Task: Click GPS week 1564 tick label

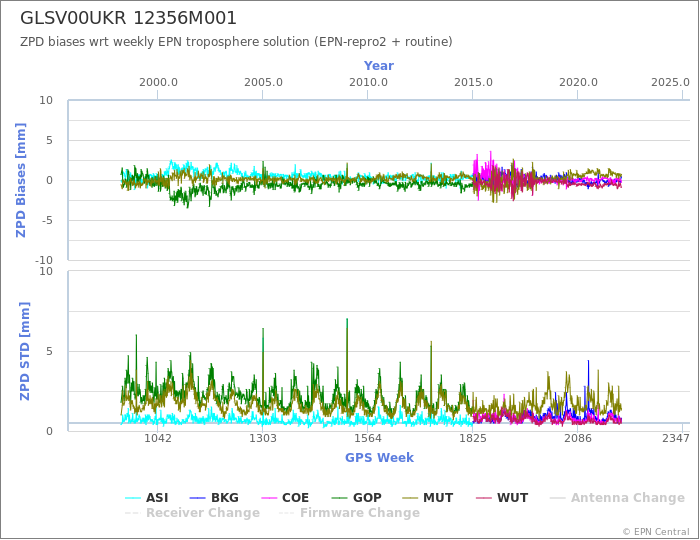Action: click(368, 438)
